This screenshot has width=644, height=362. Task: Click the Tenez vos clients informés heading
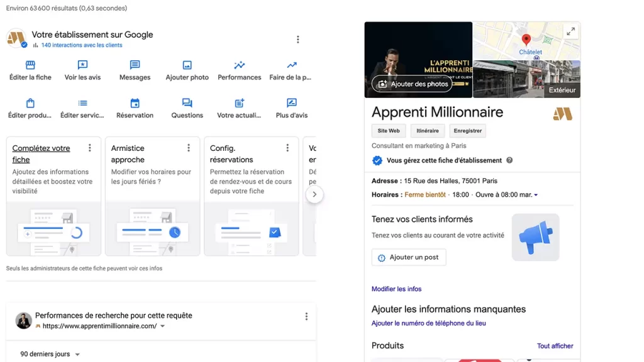click(x=422, y=219)
